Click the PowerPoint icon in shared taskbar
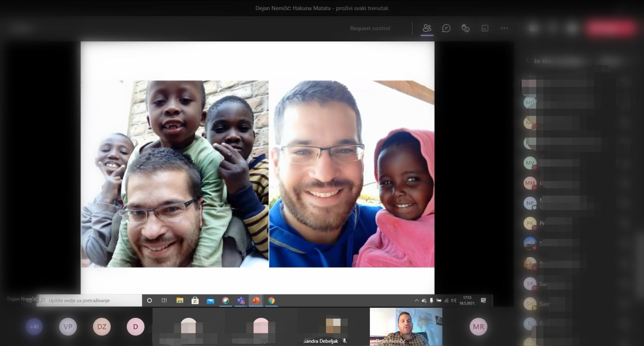This screenshot has width=644, height=346. 256,300
